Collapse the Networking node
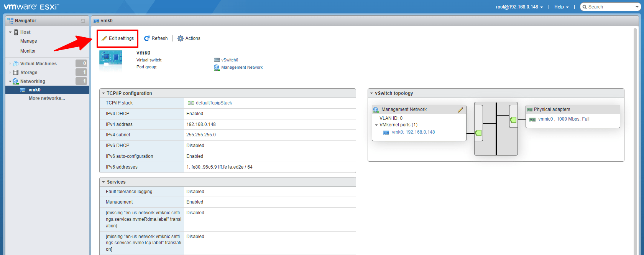644x255 pixels. pyautogui.click(x=10, y=81)
